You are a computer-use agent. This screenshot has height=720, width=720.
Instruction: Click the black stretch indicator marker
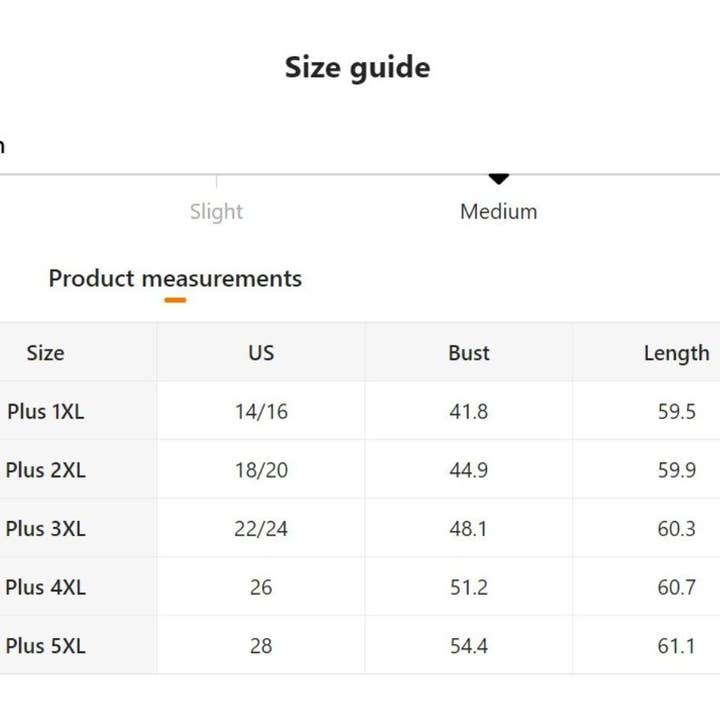click(498, 179)
